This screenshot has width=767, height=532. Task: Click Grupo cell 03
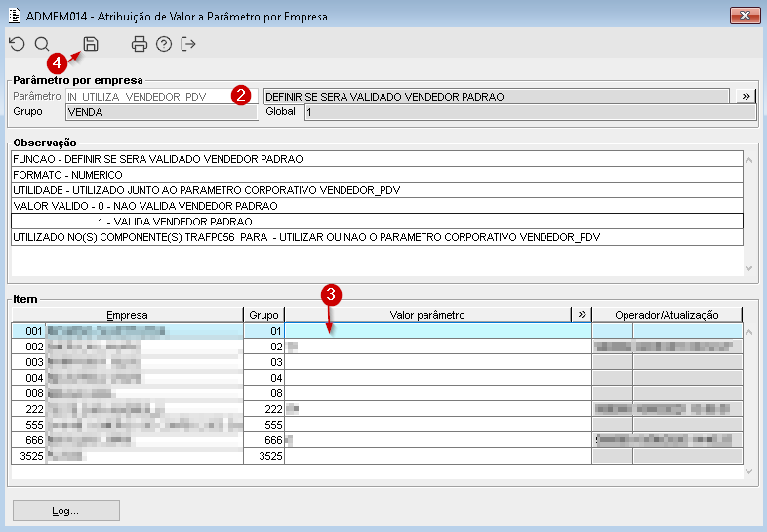[x=263, y=362]
